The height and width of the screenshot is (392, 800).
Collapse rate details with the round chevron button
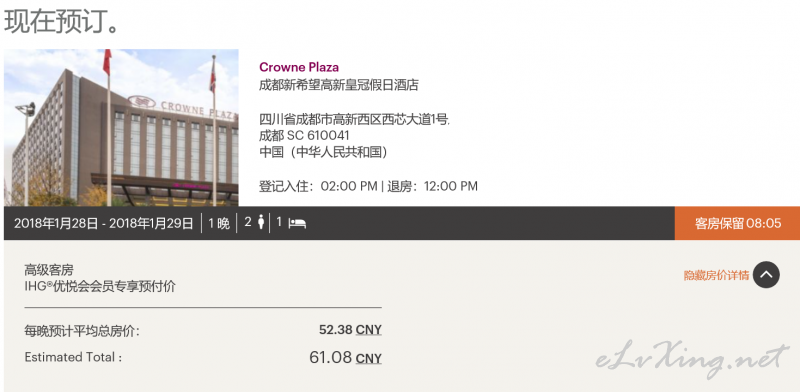pyautogui.click(x=766, y=275)
